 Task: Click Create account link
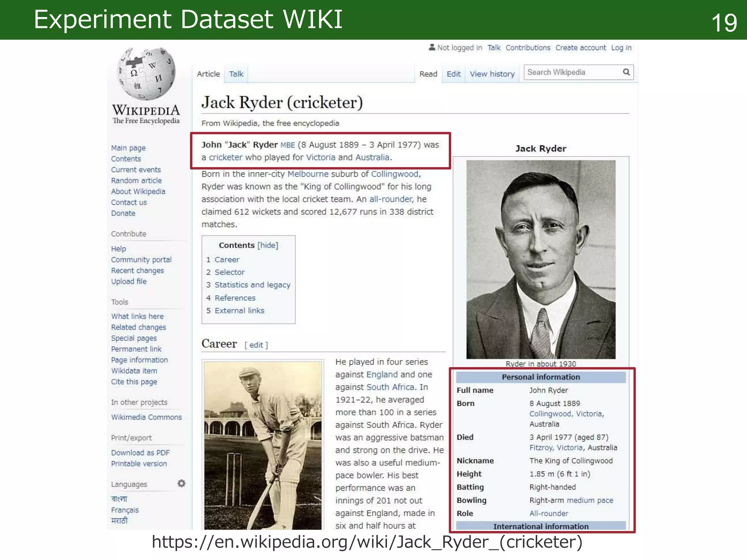(x=581, y=48)
